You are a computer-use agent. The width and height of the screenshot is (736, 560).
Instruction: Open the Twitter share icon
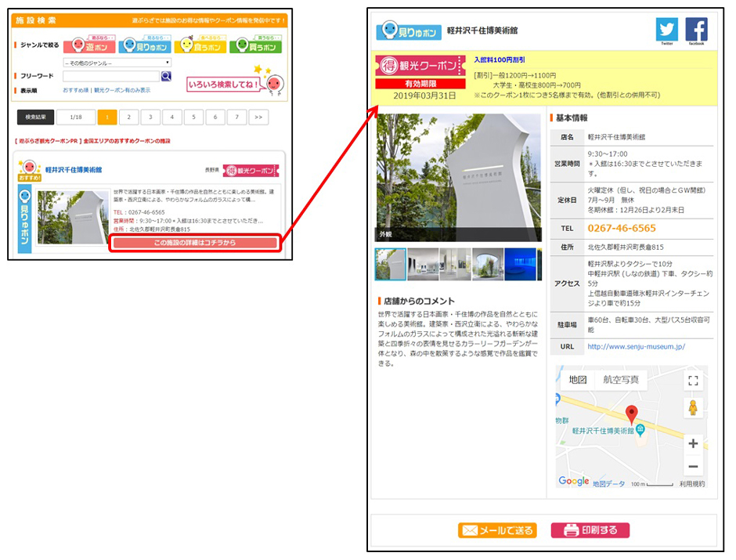click(x=666, y=30)
